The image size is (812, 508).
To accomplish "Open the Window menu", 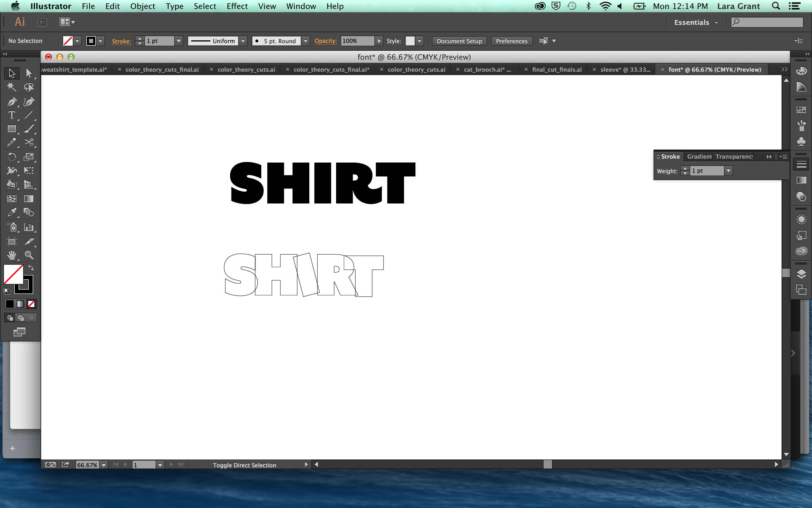I will point(301,6).
